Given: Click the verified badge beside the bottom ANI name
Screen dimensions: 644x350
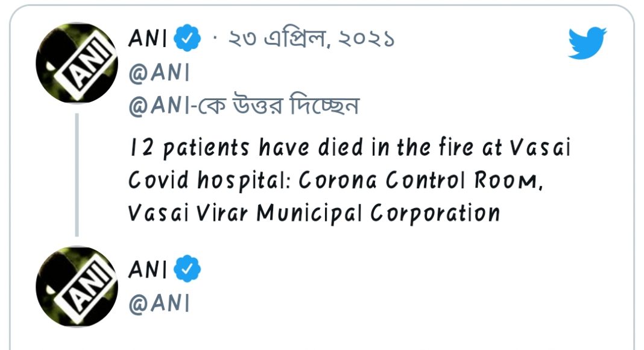Looking at the screenshot, I should point(186,270).
